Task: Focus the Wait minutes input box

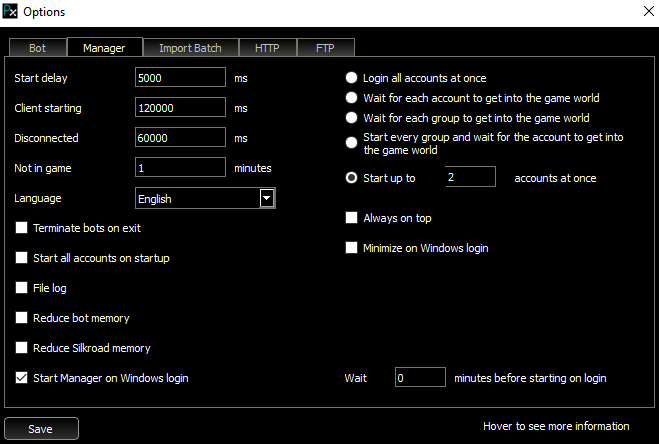Action: click(x=419, y=378)
